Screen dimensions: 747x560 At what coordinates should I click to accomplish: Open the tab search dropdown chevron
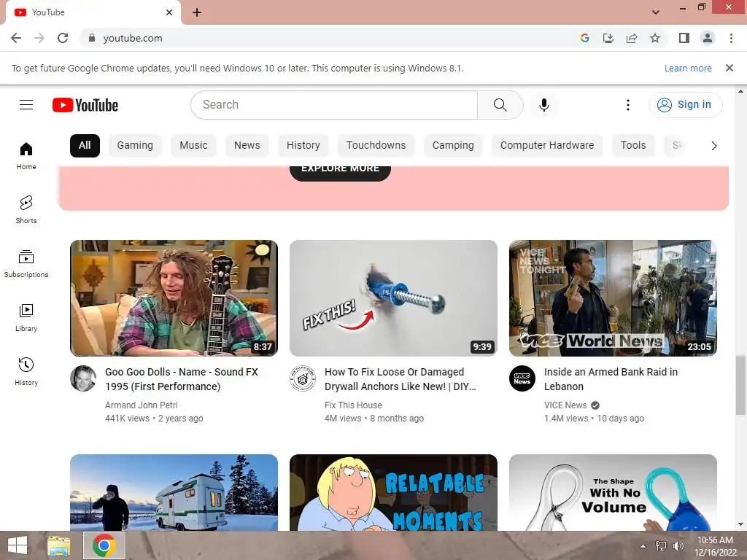click(x=656, y=12)
